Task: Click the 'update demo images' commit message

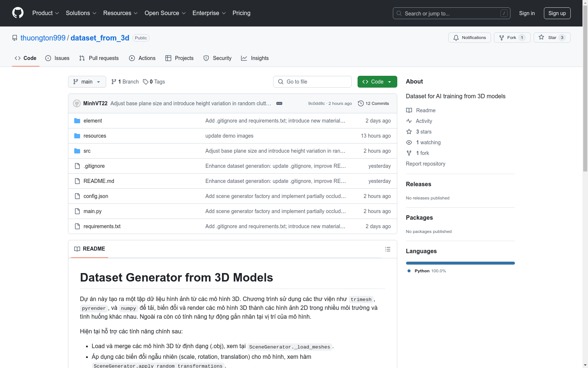Action: point(229,136)
